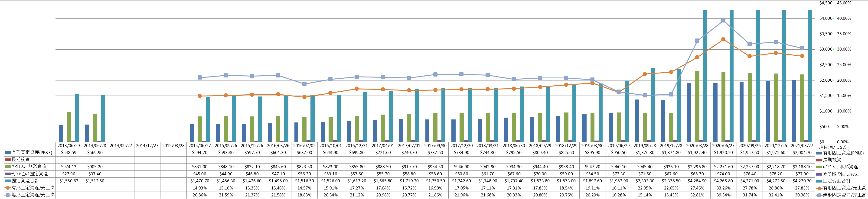Click the $919.70 goodwill value for 2017/07/01
The image size is (868, 199).
point(409,167)
